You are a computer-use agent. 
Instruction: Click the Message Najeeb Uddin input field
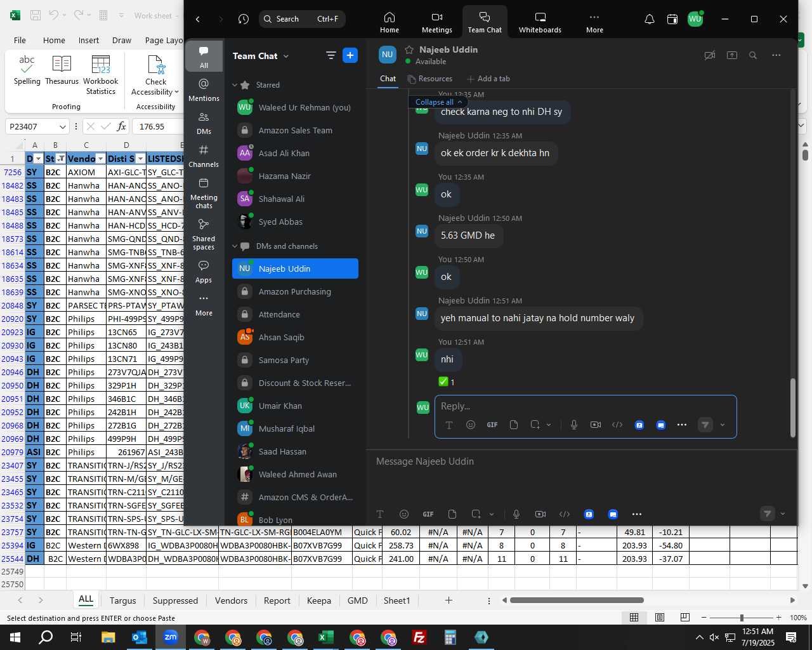(580, 461)
